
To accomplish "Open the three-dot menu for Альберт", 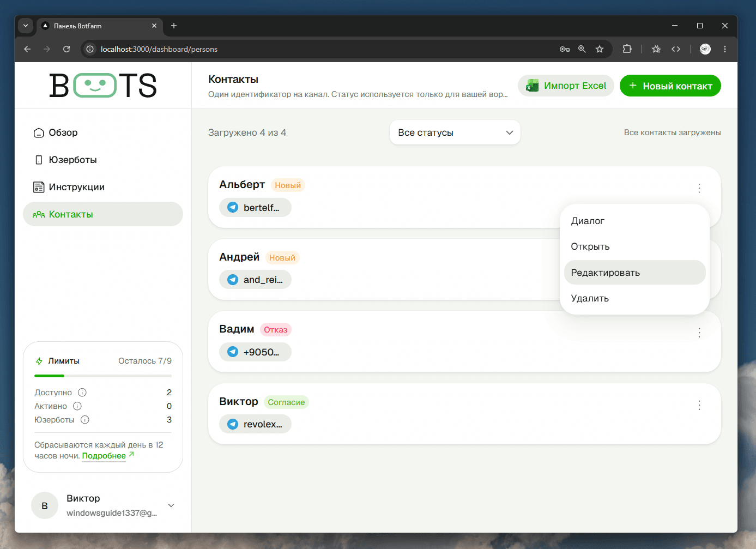I will point(699,188).
